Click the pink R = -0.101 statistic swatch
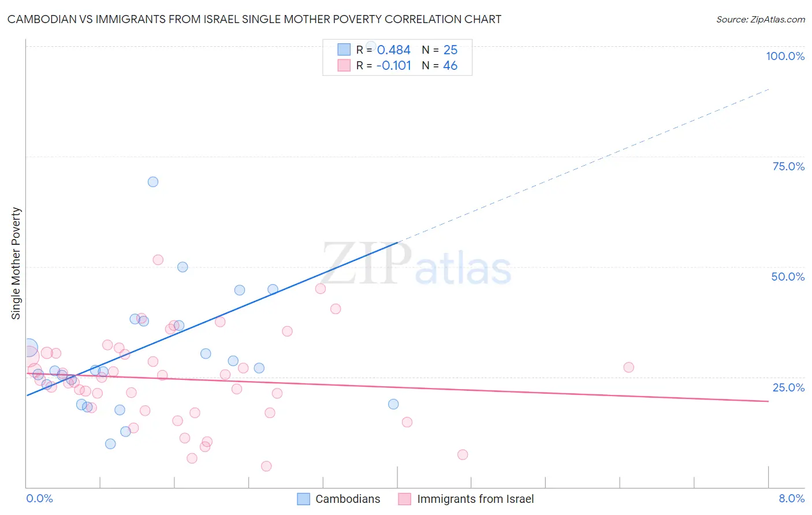 click(x=344, y=65)
